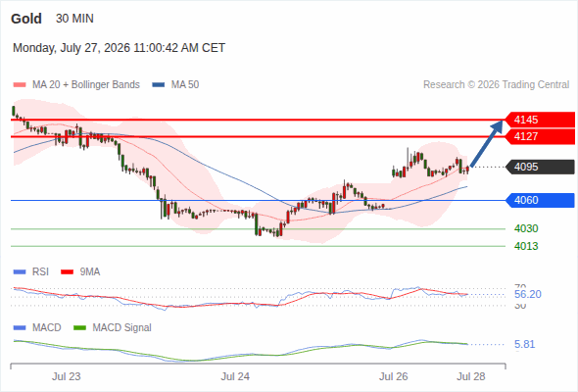Click the MACD Signal legend label
This screenshot has height=392, width=578.
[x=122, y=328]
